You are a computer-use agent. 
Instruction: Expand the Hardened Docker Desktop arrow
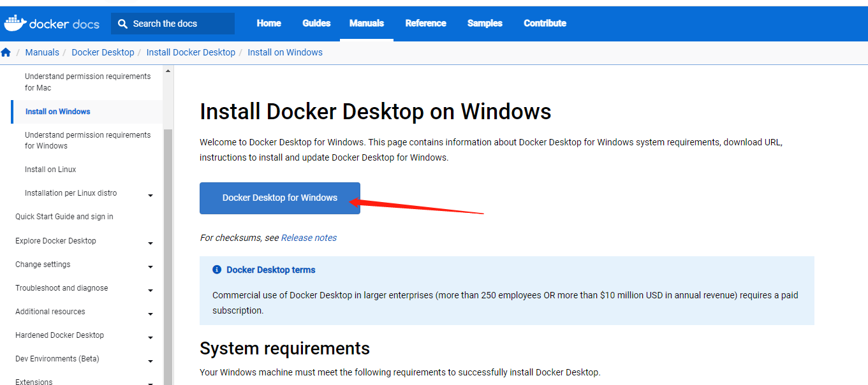(151, 338)
